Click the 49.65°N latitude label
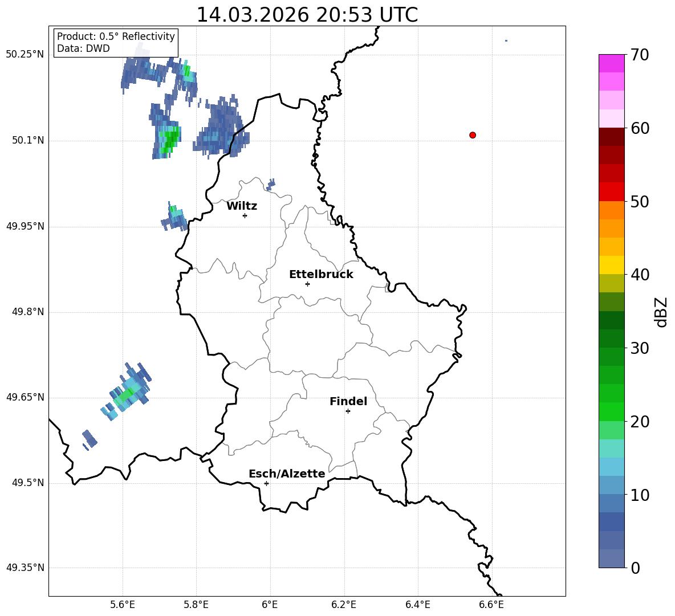675x616 pixels. 25,397
